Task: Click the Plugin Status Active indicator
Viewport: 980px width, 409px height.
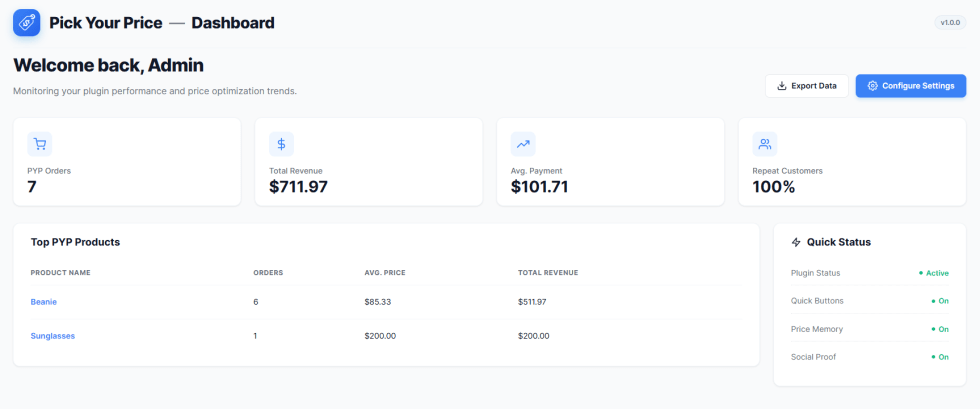Action: pos(934,273)
